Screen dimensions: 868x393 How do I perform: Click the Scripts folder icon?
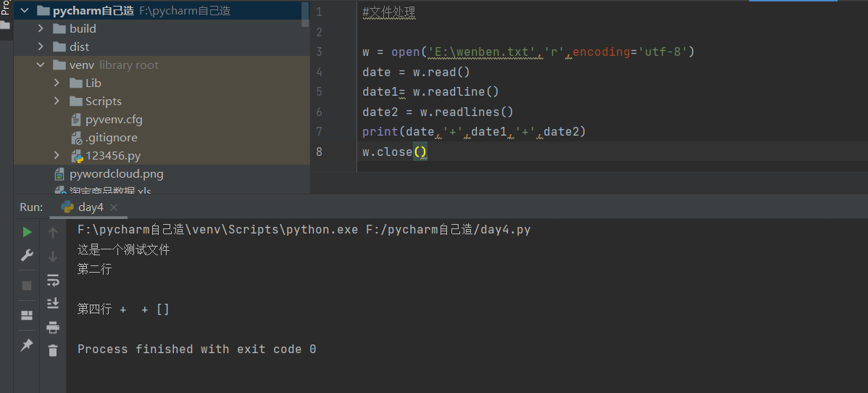[76, 102]
